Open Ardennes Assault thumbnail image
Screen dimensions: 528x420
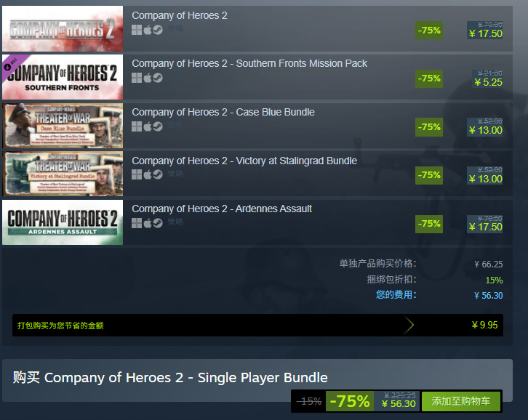(x=63, y=222)
